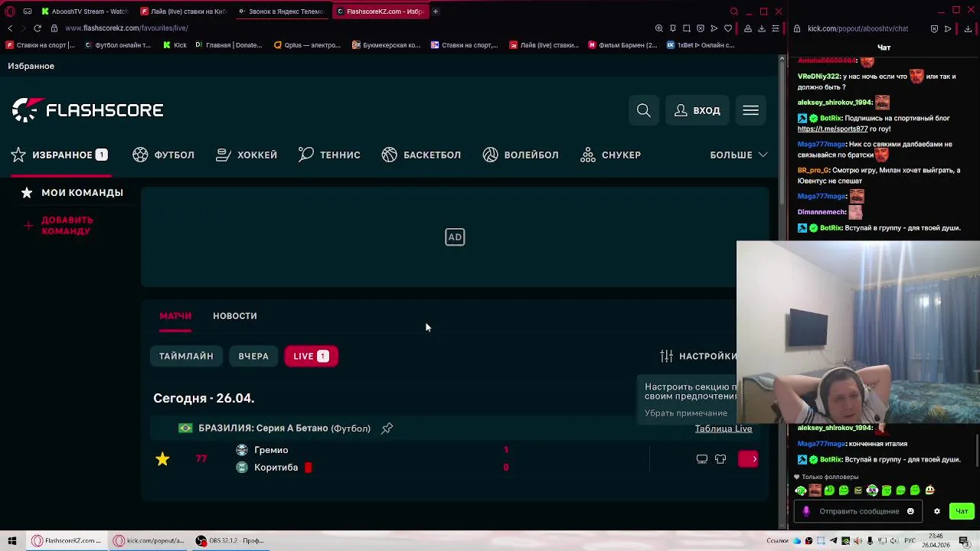
Task: Open ФУТБОЛ sport section
Action: tap(164, 155)
